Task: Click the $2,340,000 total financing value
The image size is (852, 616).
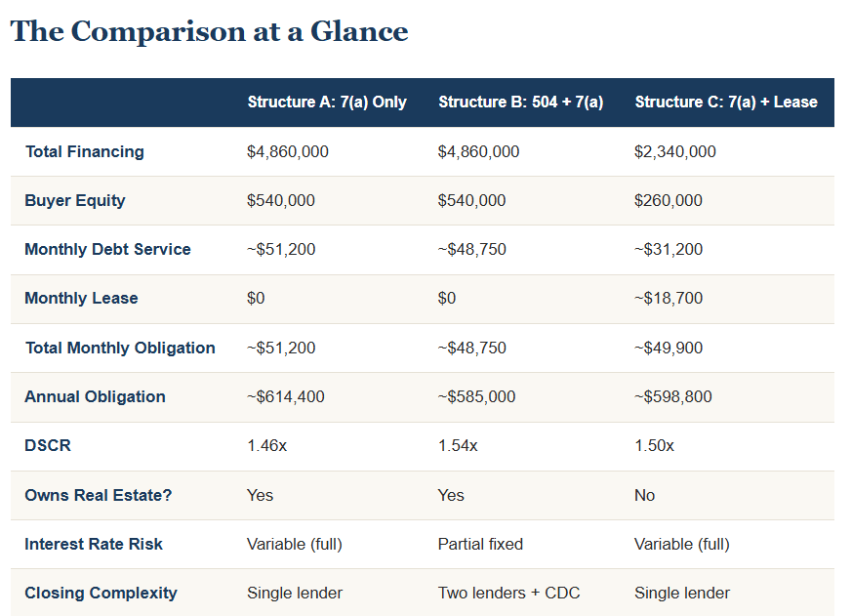Action: (x=674, y=151)
